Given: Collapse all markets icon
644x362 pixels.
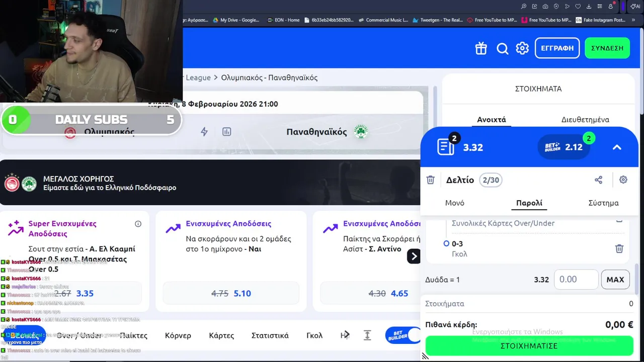Looking at the screenshot, I should tap(367, 335).
